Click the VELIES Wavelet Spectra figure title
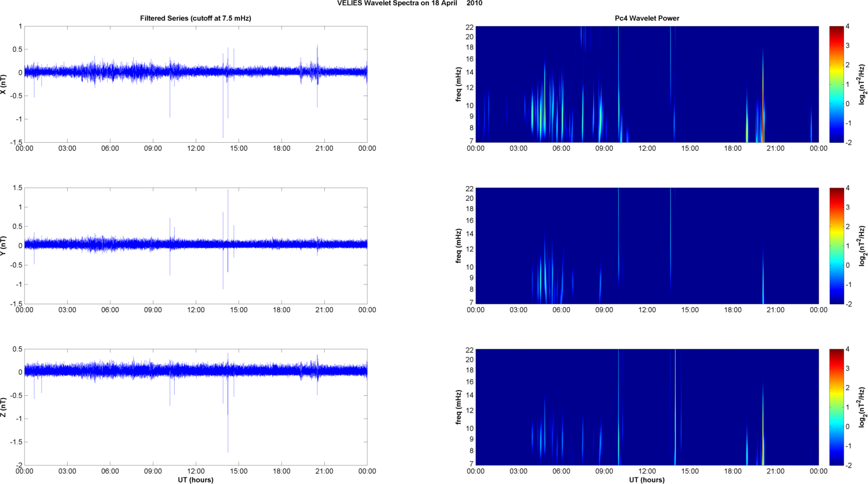The height and width of the screenshot is (484, 868). pyautogui.click(x=409, y=3)
